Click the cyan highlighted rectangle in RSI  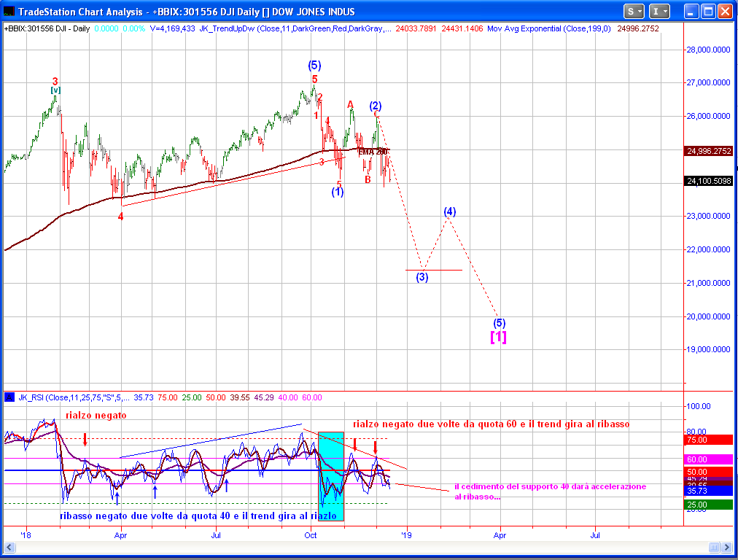[331, 476]
